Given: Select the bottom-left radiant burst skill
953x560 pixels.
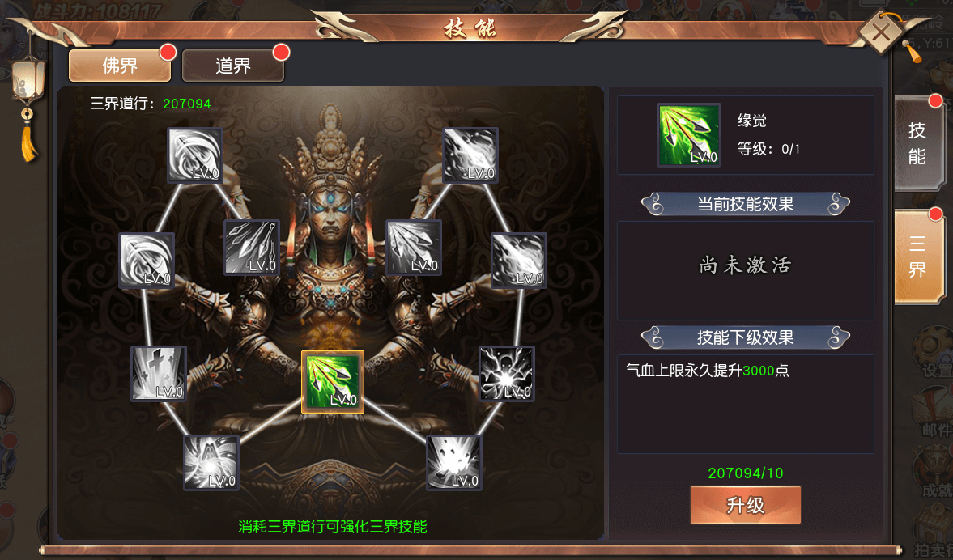Looking at the screenshot, I should coord(211,463).
